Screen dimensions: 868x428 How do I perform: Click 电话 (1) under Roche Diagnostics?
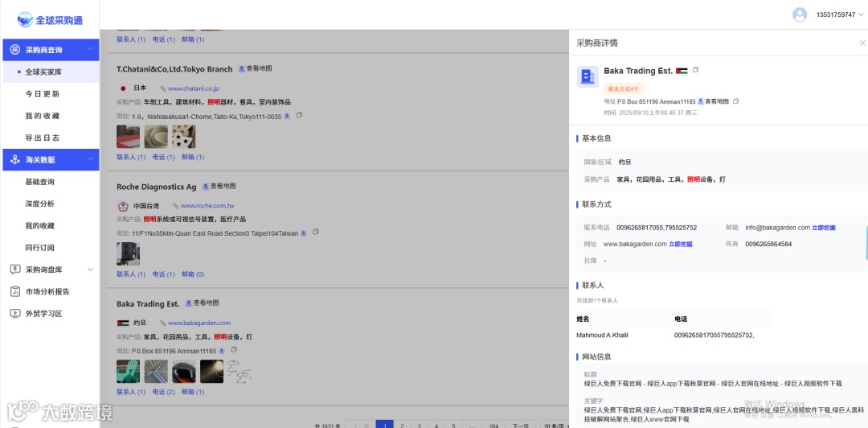pyautogui.click(x=163, y=274)
